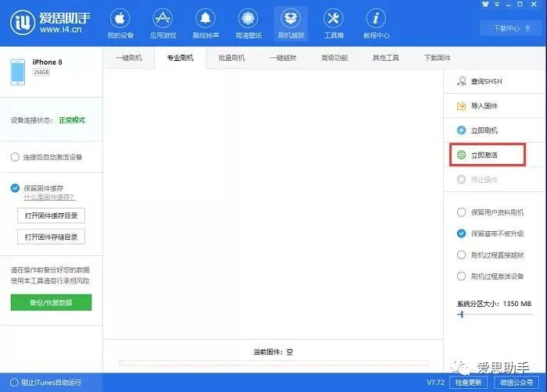Viewport: 547px width, 392px height.
Task: Click 当前固件: 空 text
Action: point(273,352)
